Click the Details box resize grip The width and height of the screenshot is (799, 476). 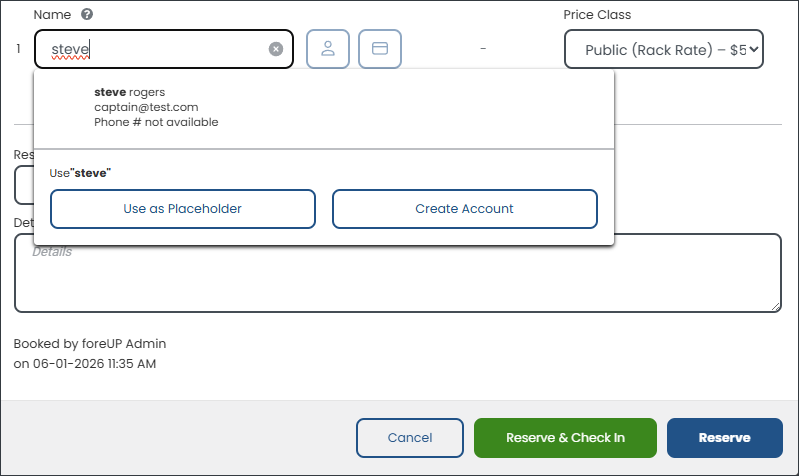pos(776,306)
